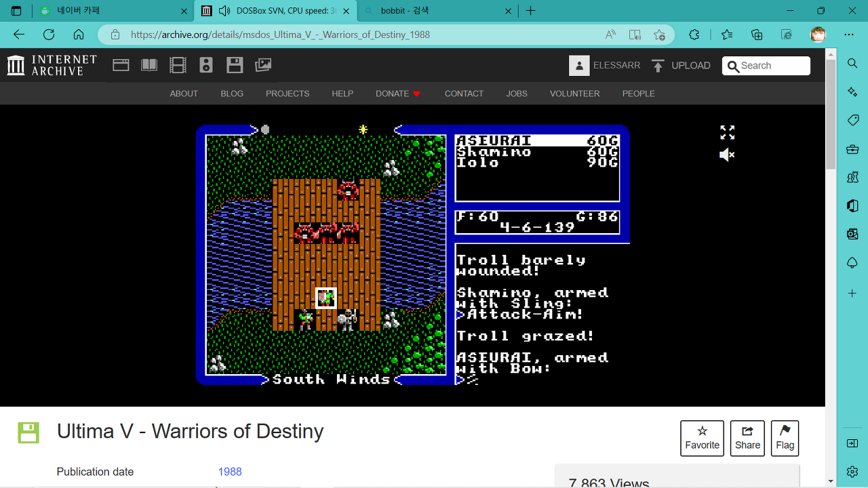Open the sidebar settings gear
This screenshot has width=868, height=488.
point(852,471)
